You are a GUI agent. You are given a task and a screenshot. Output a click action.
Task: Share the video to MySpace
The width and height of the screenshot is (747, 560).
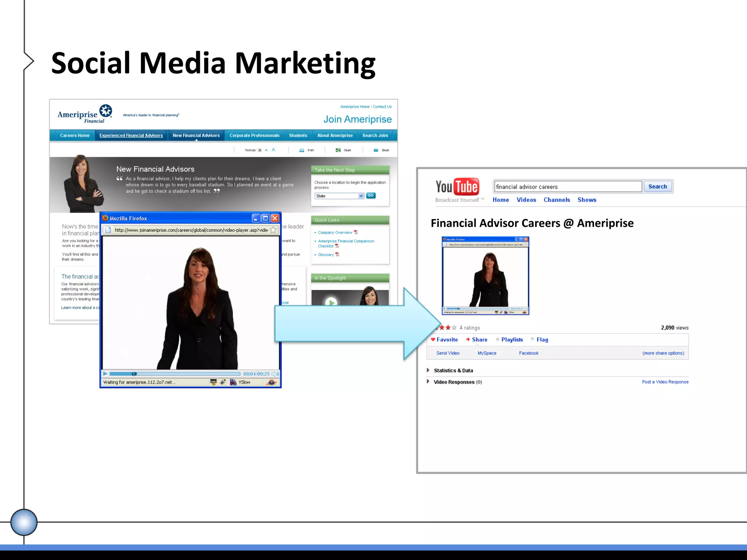pyautogui.click(x=487, y=353)
